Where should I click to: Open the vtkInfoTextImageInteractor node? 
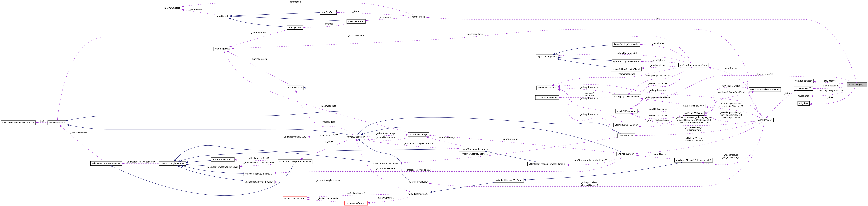(x=474, y=149)
